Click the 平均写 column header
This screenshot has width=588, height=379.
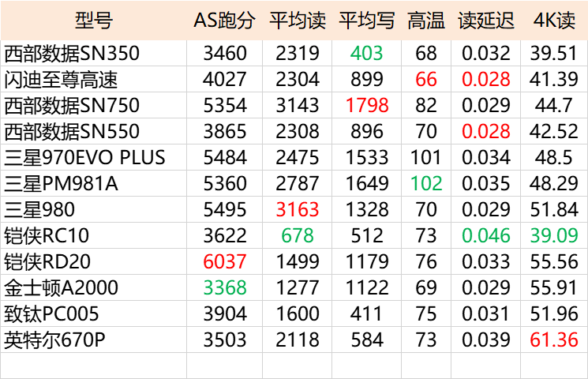366,21
